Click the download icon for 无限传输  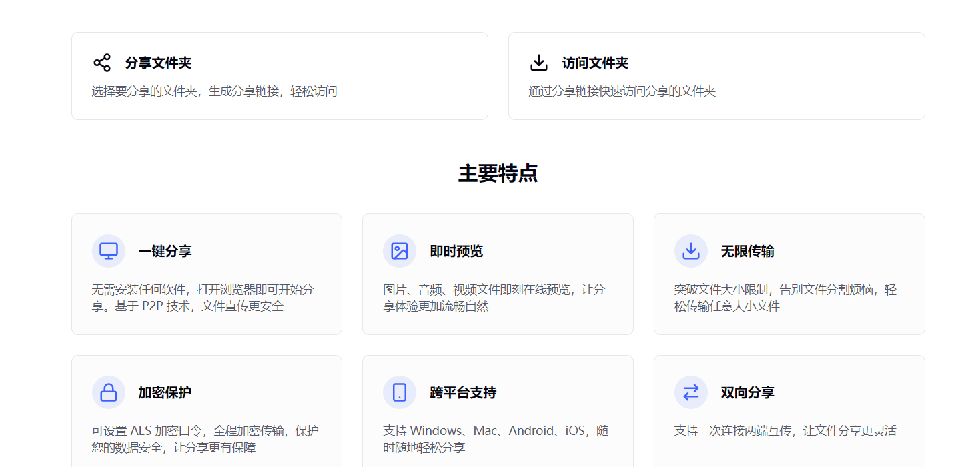click(x=691, y=251)
